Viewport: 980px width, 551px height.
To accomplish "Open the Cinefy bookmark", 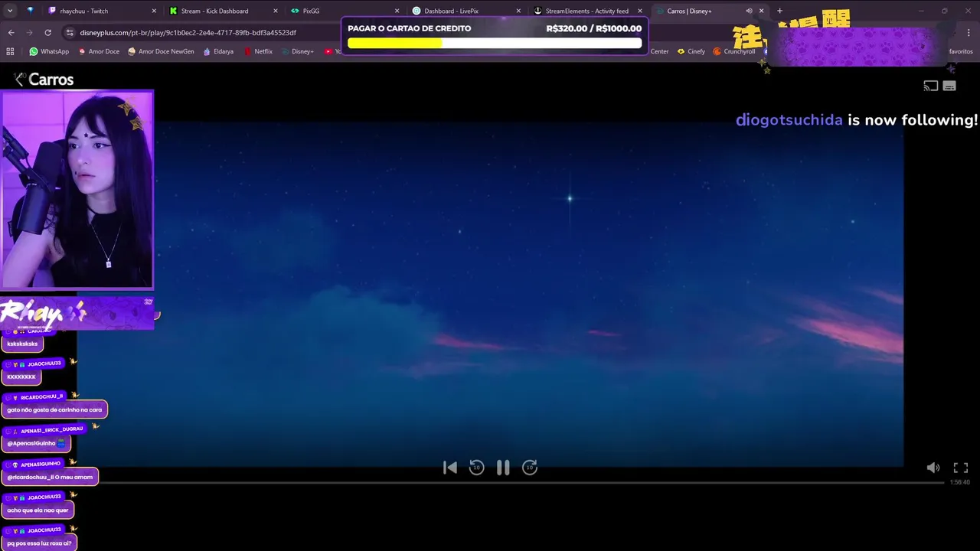I will 691,51.
